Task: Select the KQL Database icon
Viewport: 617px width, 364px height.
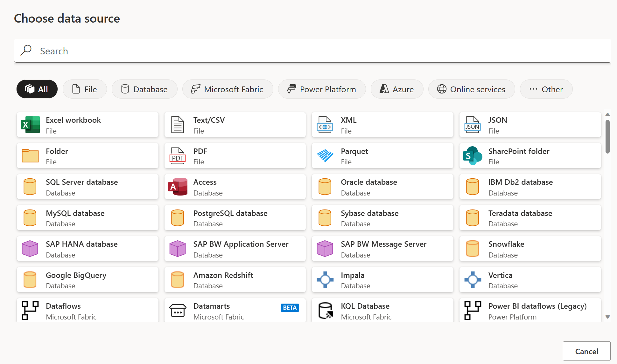Action: pos(325,311)
